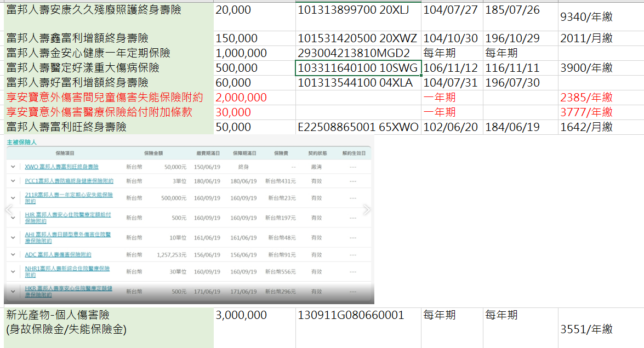Select policy number cell 101313544100 04XLA

358,83
